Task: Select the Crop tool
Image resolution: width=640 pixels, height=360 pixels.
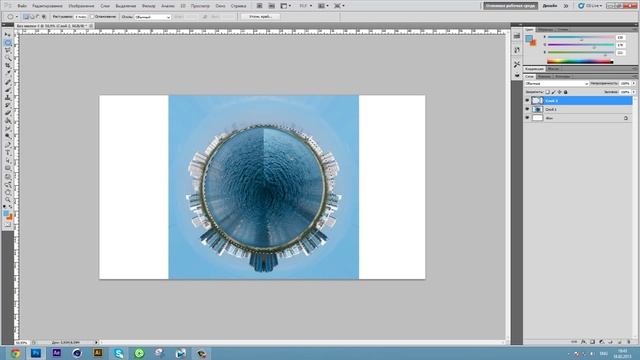Action: 8,66
